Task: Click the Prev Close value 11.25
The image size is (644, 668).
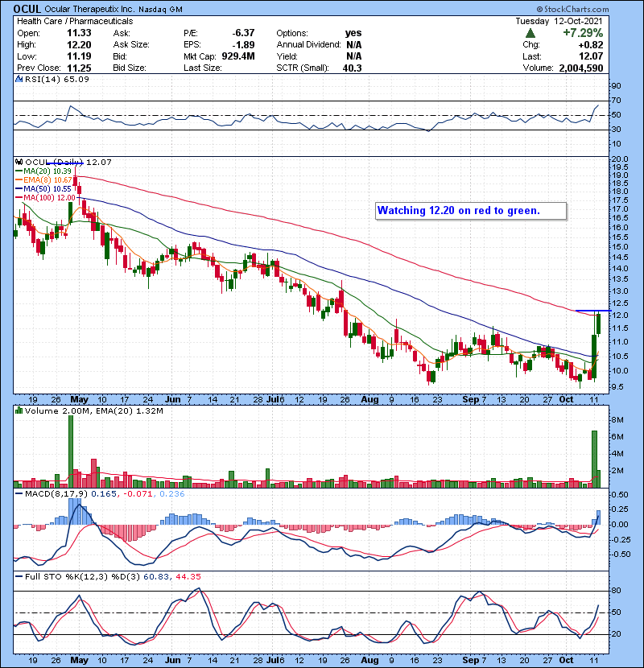Action: coord(79,68)
